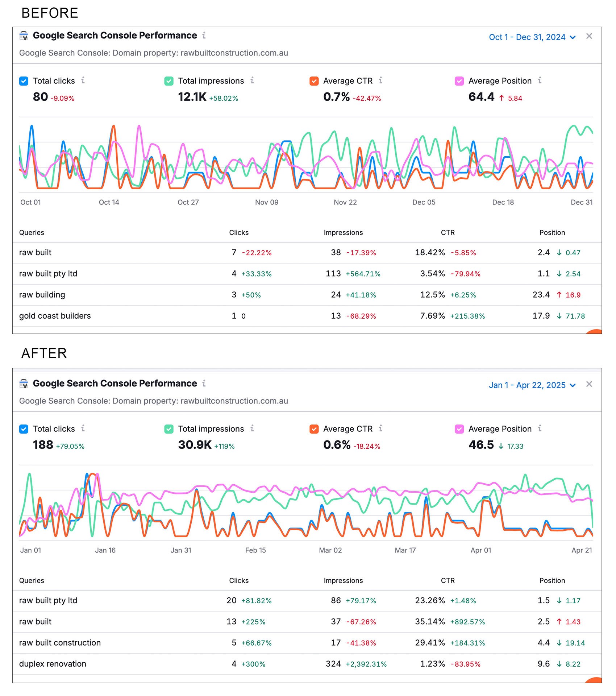Select 'raw built' query row in AFTER table
The image size is (616, 696).
(307, 621)
